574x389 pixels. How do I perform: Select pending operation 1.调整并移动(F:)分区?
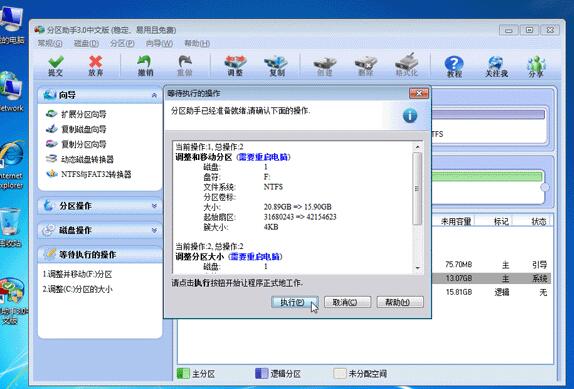coord(77,274)
